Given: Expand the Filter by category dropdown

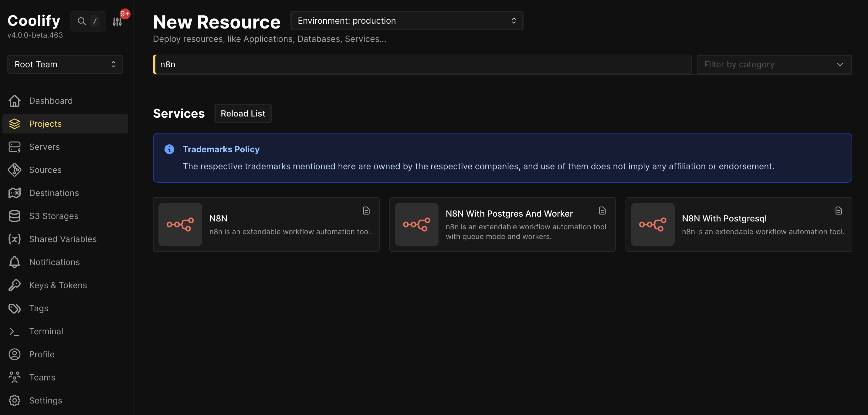Looking at the screenshot, I should tap(774, 64).
